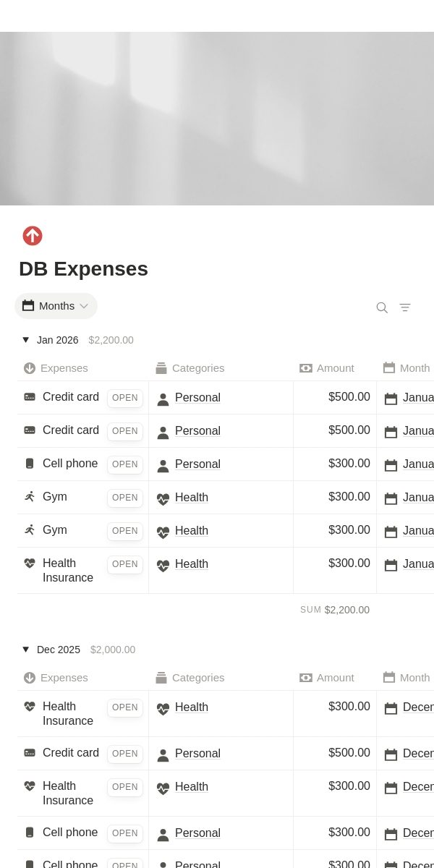
Task: Open the first Credit card entry
Action: 124,398
